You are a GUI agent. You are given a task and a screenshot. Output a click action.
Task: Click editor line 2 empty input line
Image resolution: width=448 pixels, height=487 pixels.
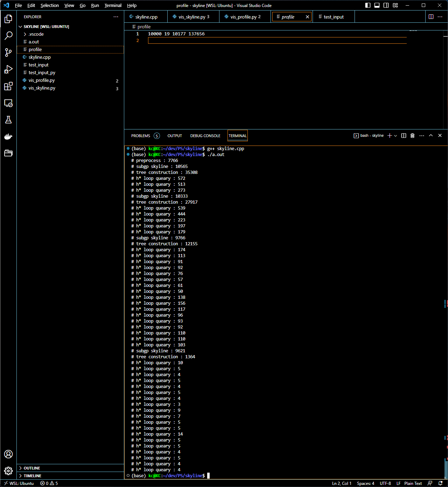277,41
